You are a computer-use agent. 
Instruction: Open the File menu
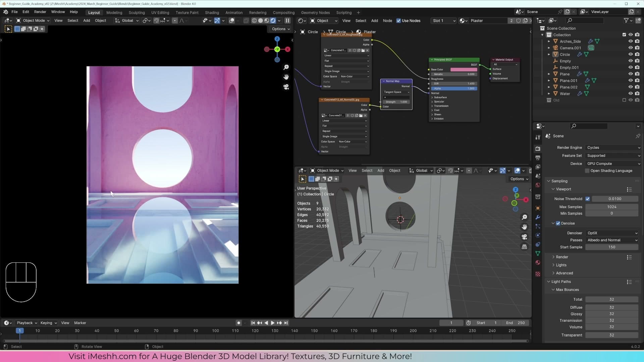click(x=14, y=12)
